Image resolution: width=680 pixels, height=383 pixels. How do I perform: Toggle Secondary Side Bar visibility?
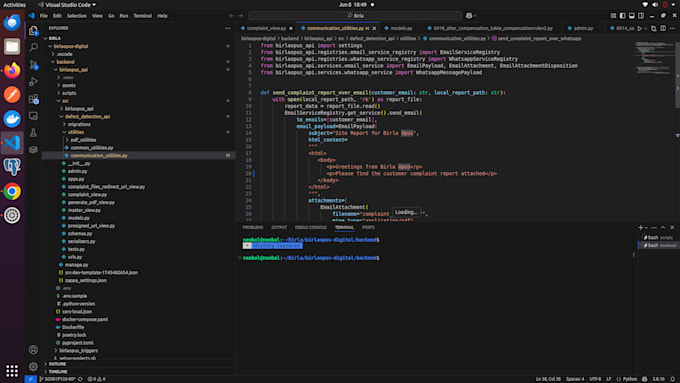641,16
